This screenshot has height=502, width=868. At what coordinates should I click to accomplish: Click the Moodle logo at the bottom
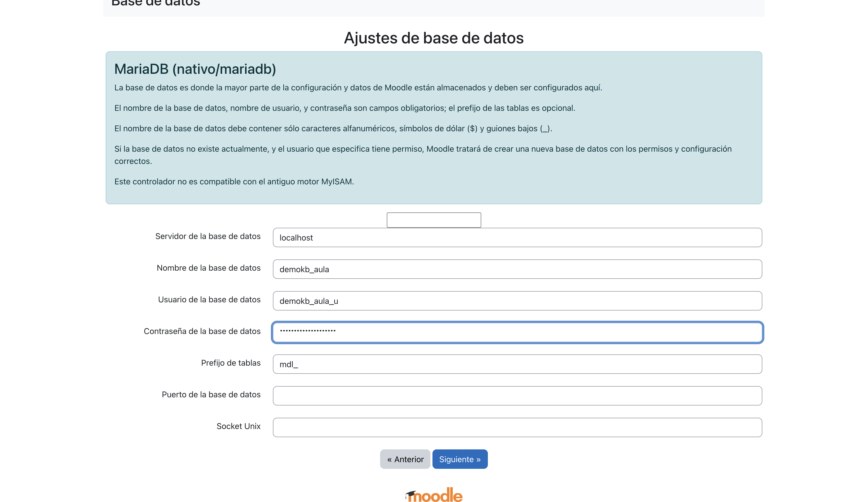point(434,495)
